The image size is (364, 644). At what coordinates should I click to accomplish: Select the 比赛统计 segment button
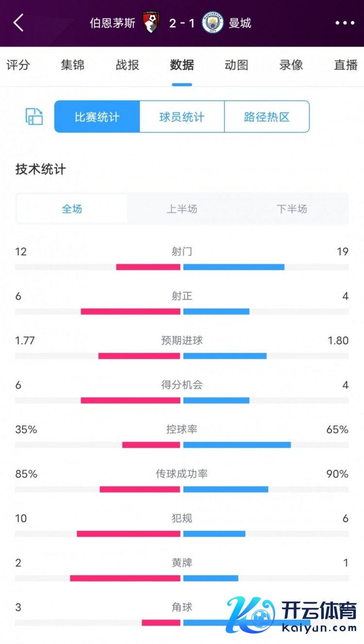click(x=97, y=116)
